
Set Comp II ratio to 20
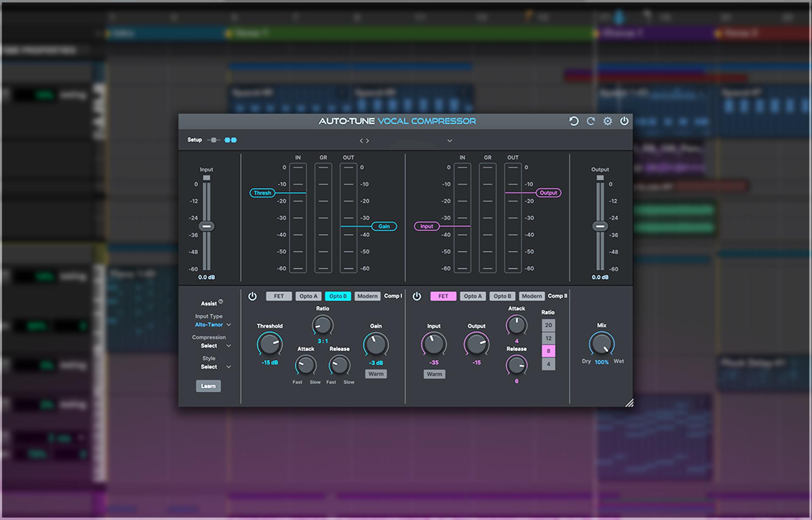[549, 325]
